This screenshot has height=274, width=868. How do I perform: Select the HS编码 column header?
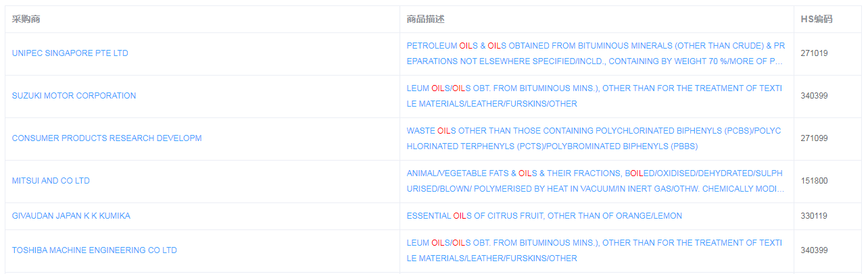(x=817, y=20)
